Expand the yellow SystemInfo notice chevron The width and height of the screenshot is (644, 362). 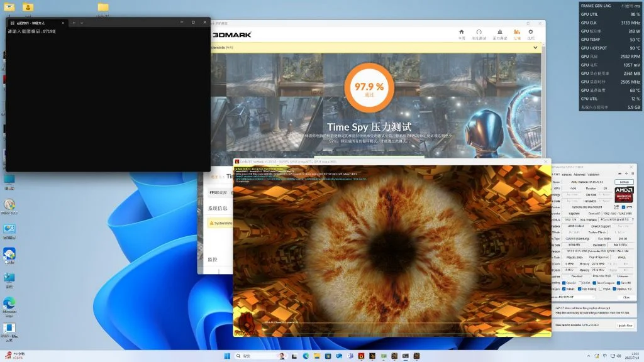click(535, 48)
